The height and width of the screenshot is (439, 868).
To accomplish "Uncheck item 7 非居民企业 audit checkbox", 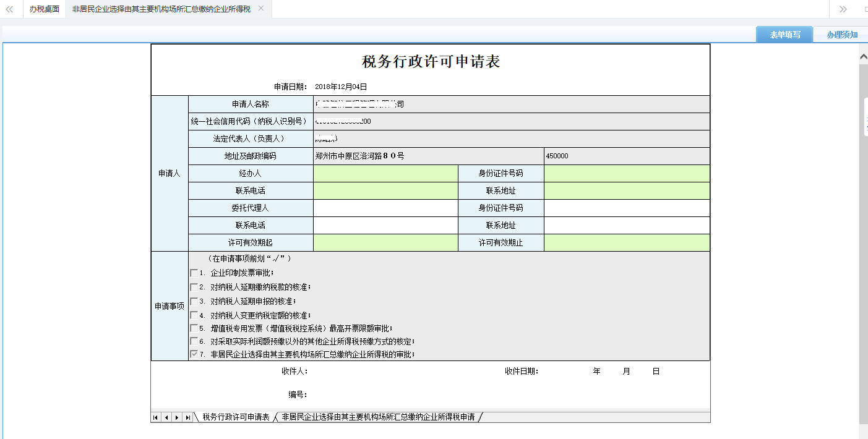I will (x=194, y=354).
